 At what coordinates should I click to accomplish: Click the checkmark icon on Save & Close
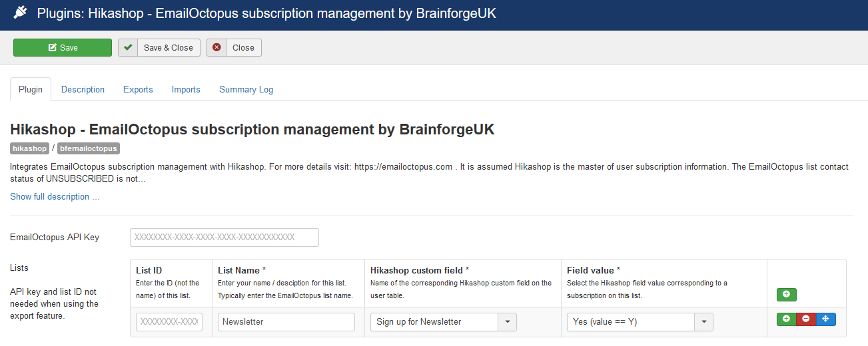coord(128,47)
